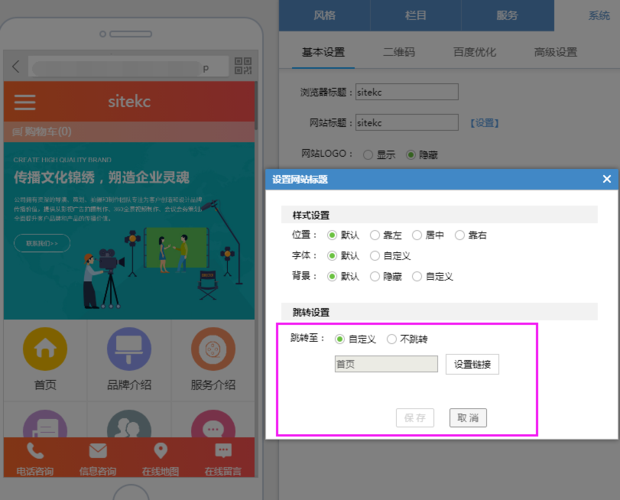This screenshot has width=620, height=500.
Task: Open the 高级设置 sub-tab
Action: (556, 52)
